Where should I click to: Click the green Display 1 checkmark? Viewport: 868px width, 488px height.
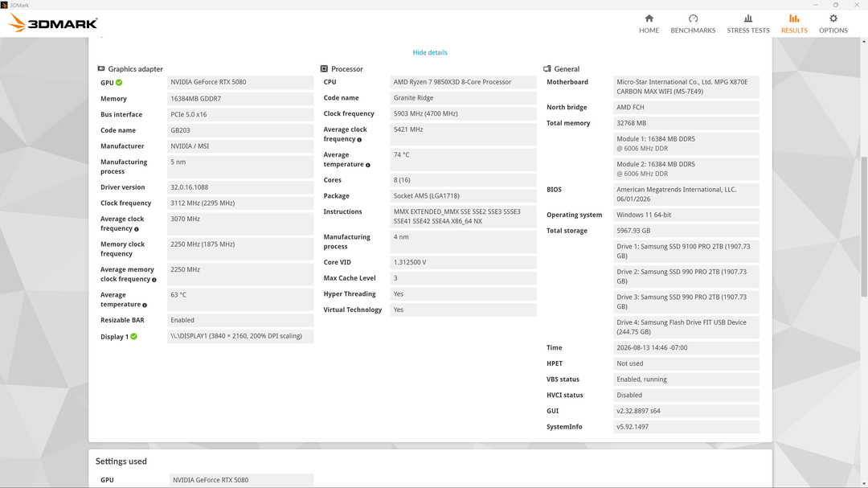(134, 336)
